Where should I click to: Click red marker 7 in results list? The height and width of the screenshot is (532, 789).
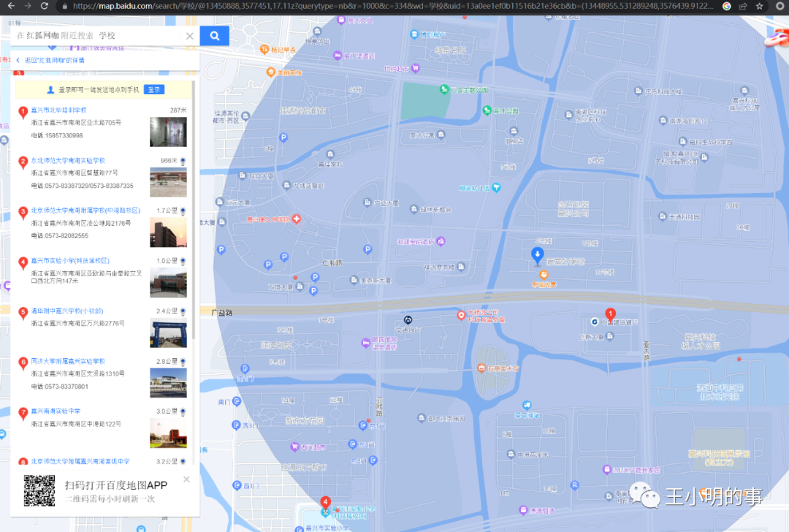(x=23, y=413)
